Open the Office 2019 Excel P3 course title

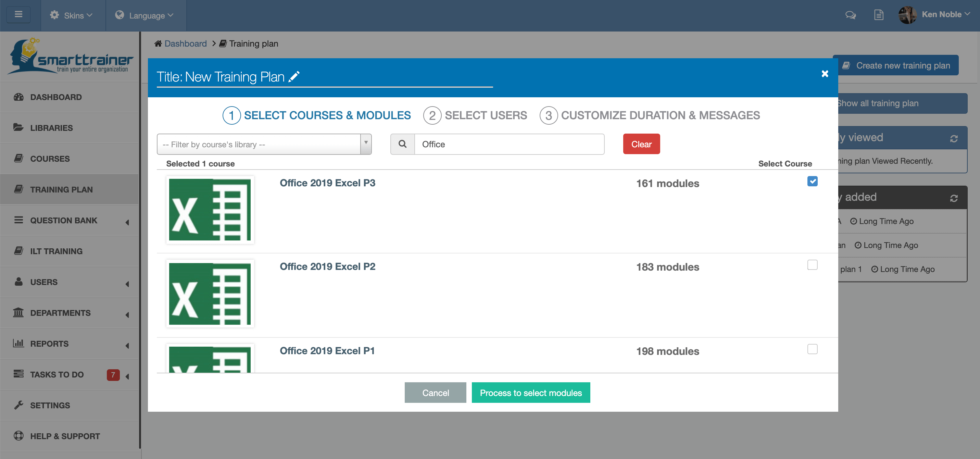click(x=328, y=183)
